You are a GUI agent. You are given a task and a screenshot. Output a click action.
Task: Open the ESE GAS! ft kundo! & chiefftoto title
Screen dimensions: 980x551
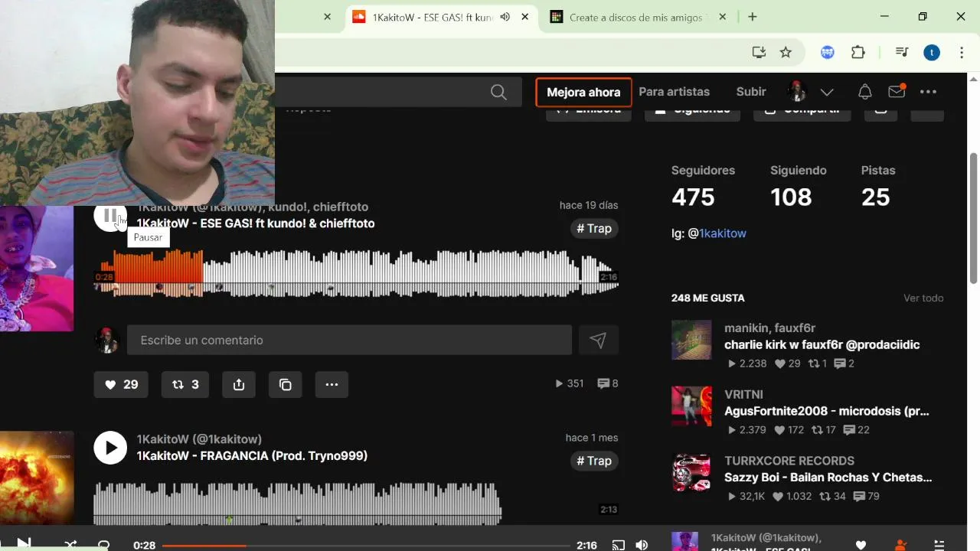click(256, 223)
